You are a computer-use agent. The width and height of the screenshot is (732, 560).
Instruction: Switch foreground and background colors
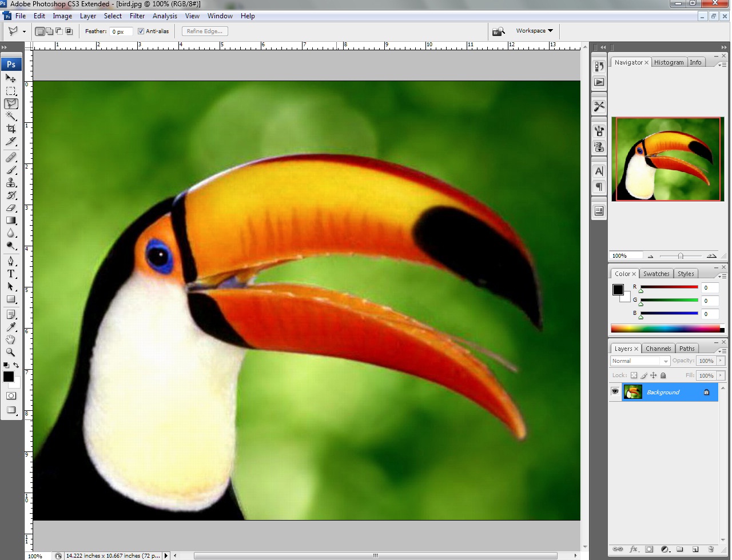(x=17, y=365)
